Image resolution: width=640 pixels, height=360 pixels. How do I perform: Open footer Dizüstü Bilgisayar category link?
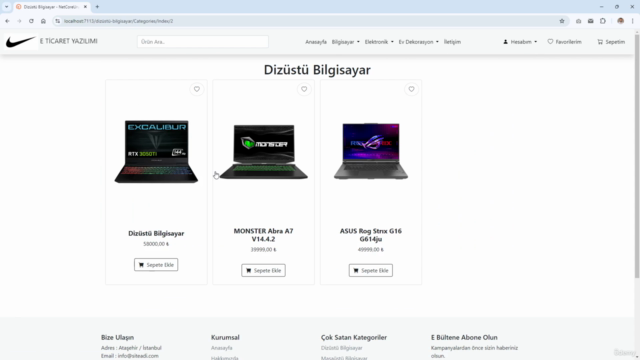point(342,348)
